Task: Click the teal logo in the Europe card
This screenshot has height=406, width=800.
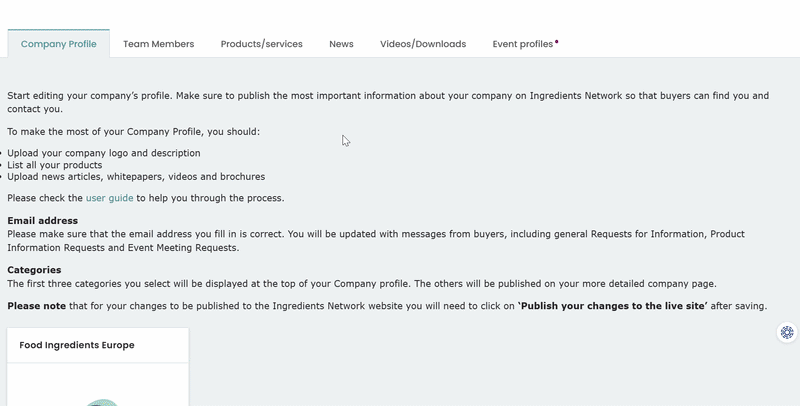Action: (x=102, y=402)
